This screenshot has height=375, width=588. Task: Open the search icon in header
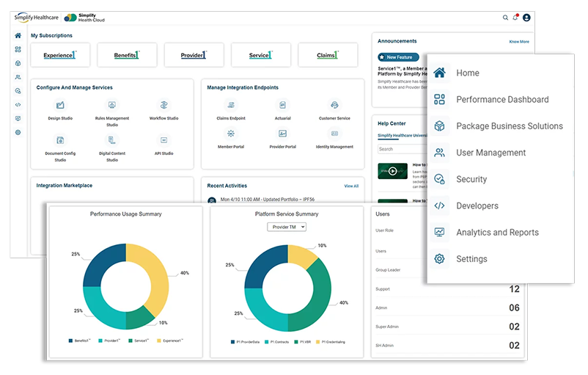[505, 17]
